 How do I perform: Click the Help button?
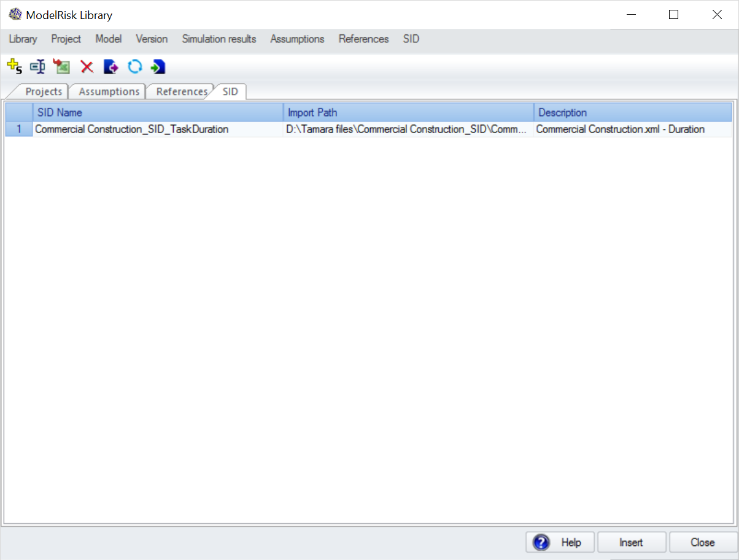(559, 542)
